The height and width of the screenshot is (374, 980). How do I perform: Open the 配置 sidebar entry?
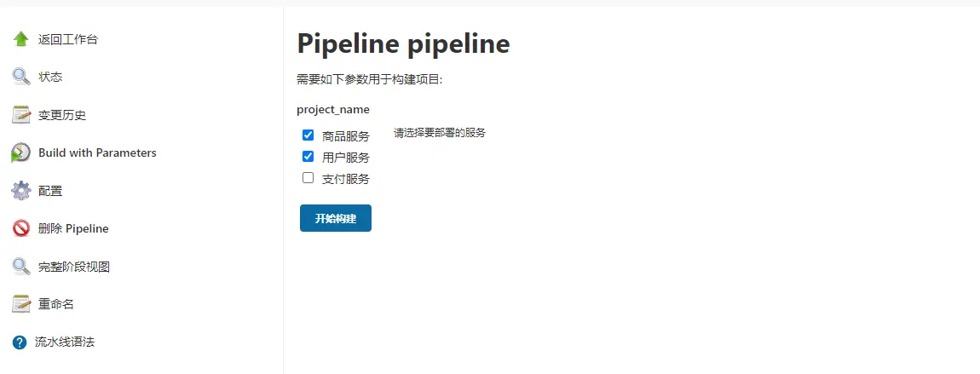50,191
